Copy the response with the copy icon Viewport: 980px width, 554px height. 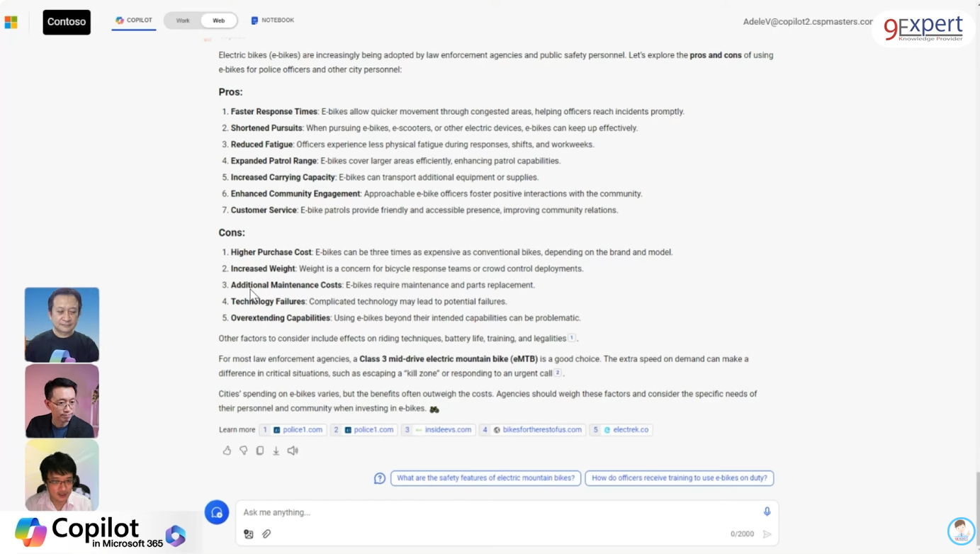tap(260, 451)
